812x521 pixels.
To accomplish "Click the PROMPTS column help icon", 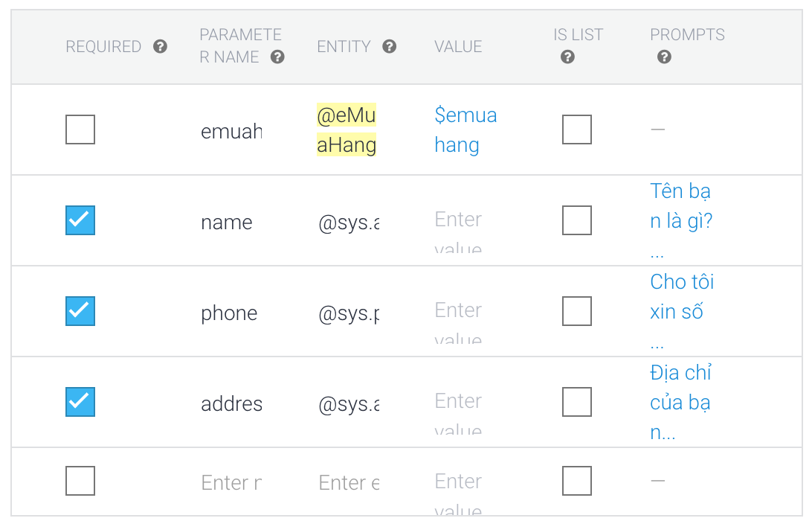I will point(665,57).
